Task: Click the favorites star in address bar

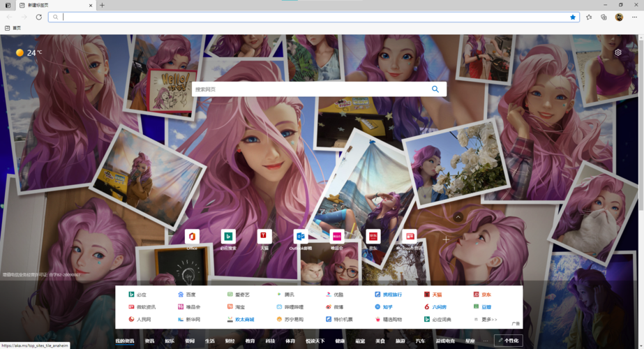Action: tap(573, 17)
